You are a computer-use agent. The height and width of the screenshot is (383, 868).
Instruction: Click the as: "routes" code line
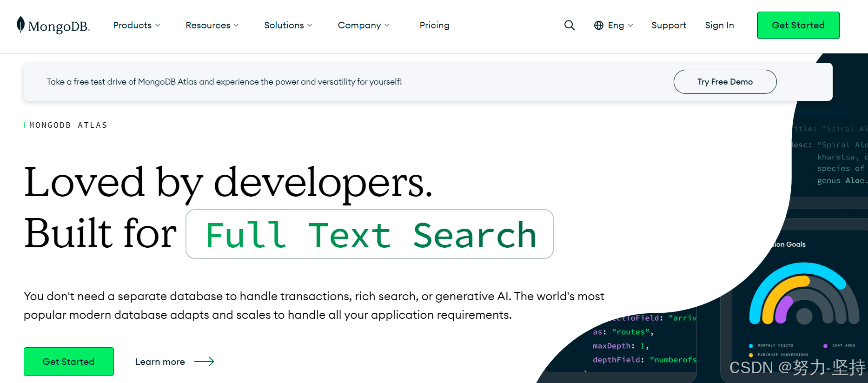[623, 332]
